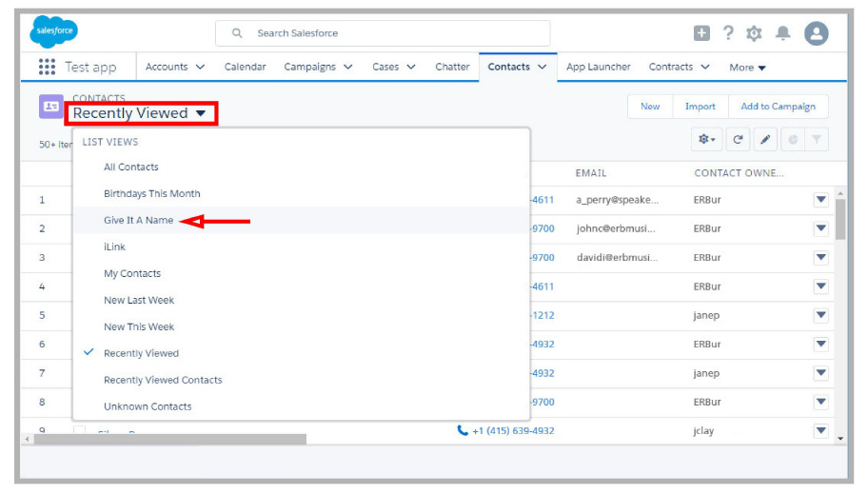This screenshot has height=494, width=868.
Task: Click the charts pie icon
Action: pyautogui.click(x=793, y=139)
